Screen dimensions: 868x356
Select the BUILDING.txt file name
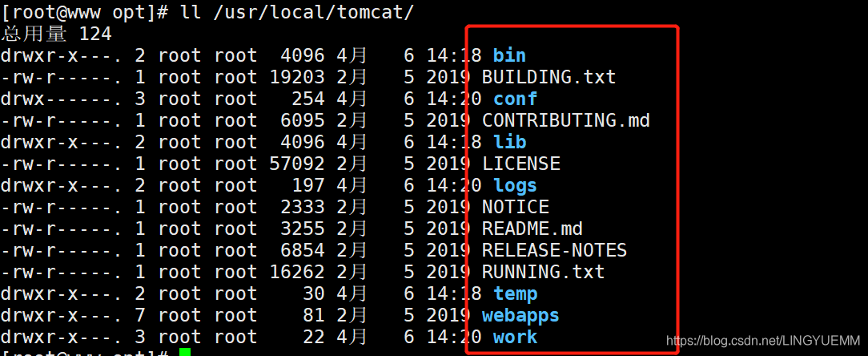(x=549, y=77)
